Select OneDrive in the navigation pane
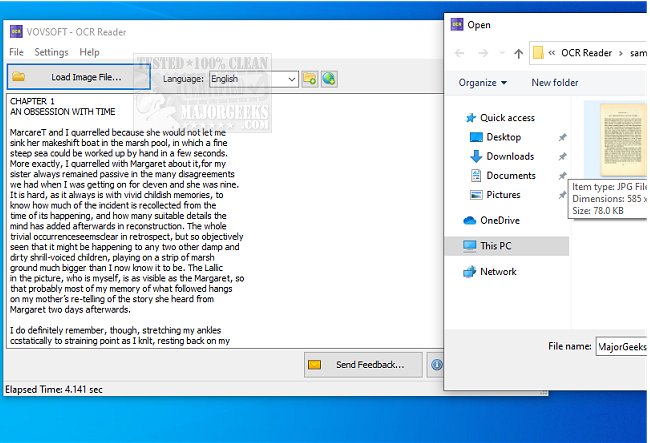The image size is (650, 443). (x=501, y=220)
